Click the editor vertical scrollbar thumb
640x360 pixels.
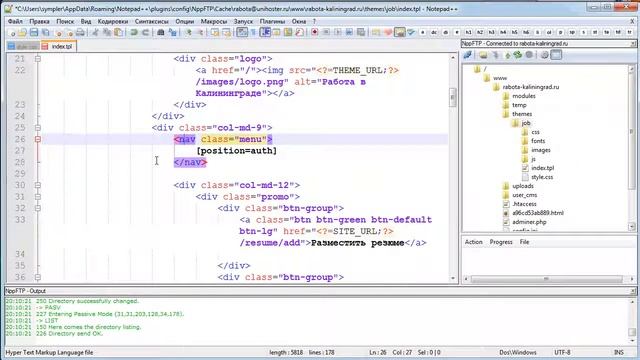pyautogui.click(x=453, y=98)
